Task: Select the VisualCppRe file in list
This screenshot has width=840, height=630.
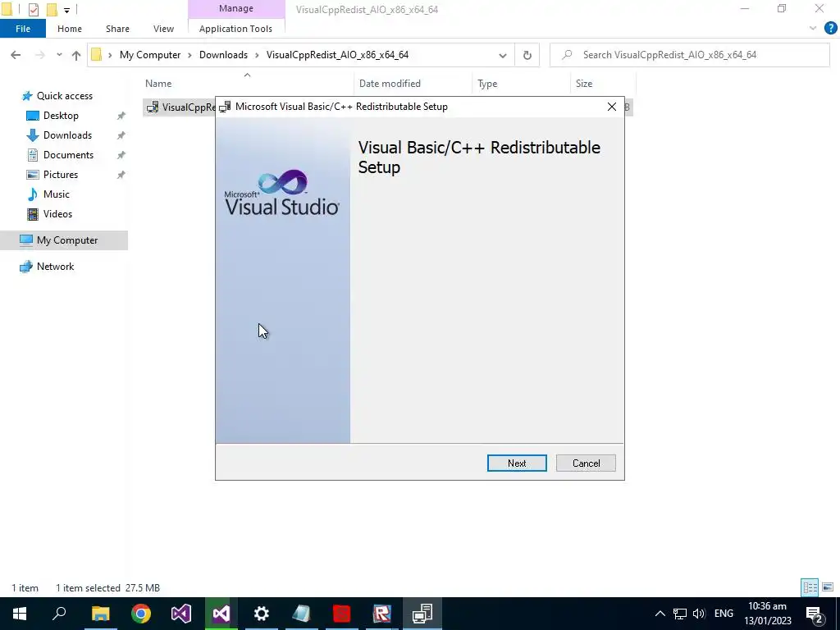Action: [x=181, y=107]
